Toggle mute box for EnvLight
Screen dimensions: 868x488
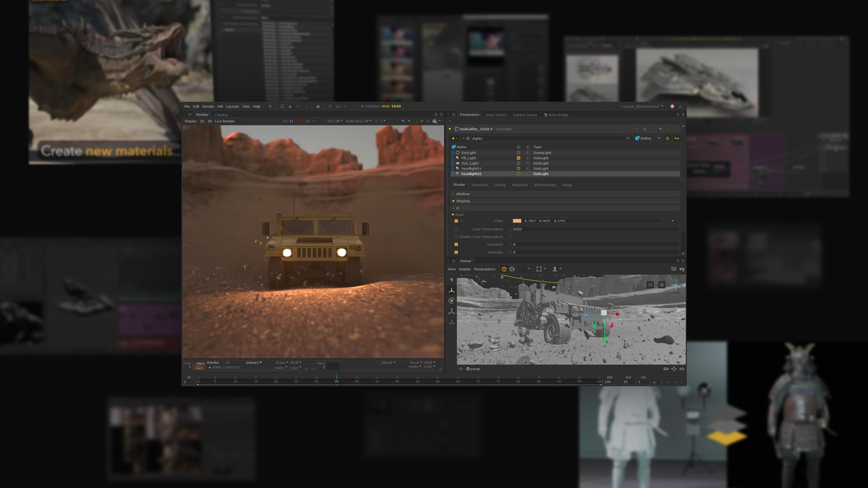(x=519, y=153)
